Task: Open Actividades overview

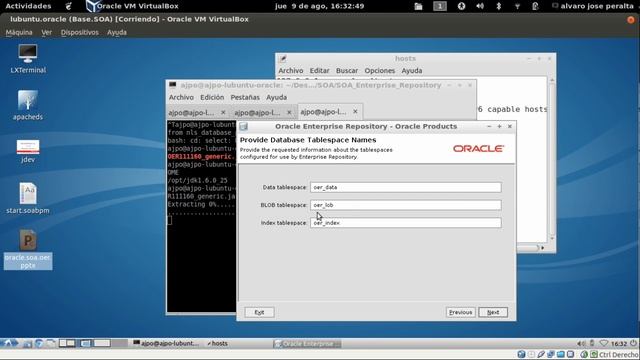Action: tap(28, 6)
